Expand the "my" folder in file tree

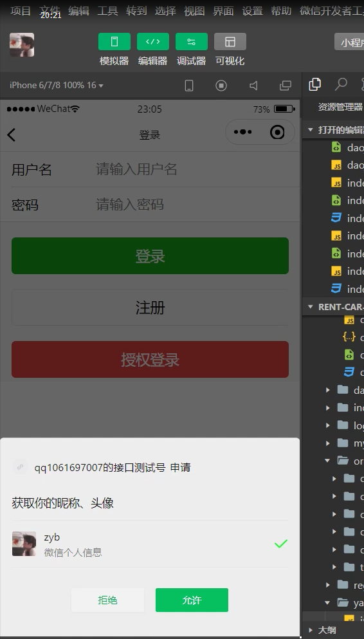point(328,443)
